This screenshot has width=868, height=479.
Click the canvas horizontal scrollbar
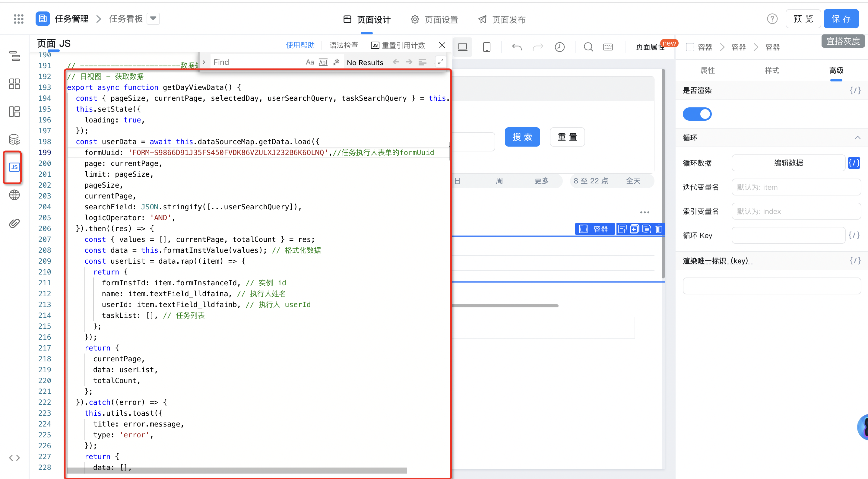coord(505,306)
